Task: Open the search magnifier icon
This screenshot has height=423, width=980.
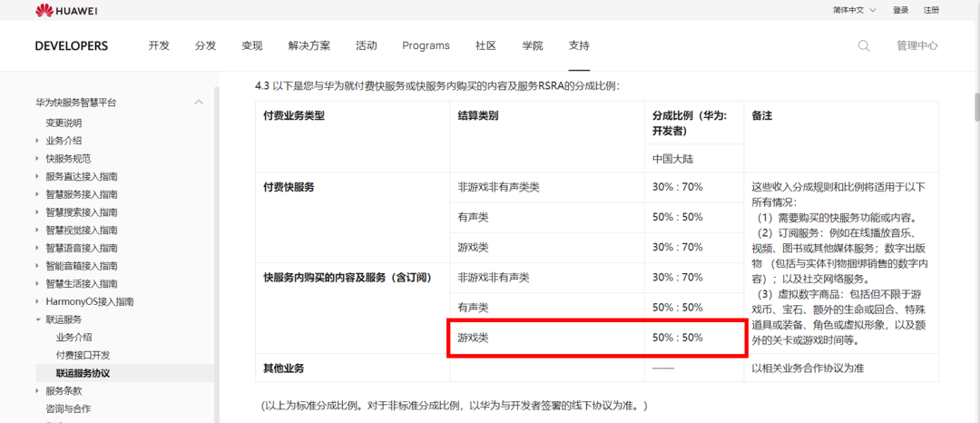Action: (x=864, y=45)
